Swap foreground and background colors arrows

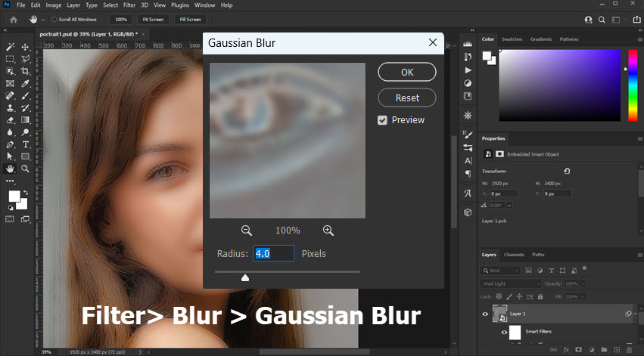(x=26, y=192)
